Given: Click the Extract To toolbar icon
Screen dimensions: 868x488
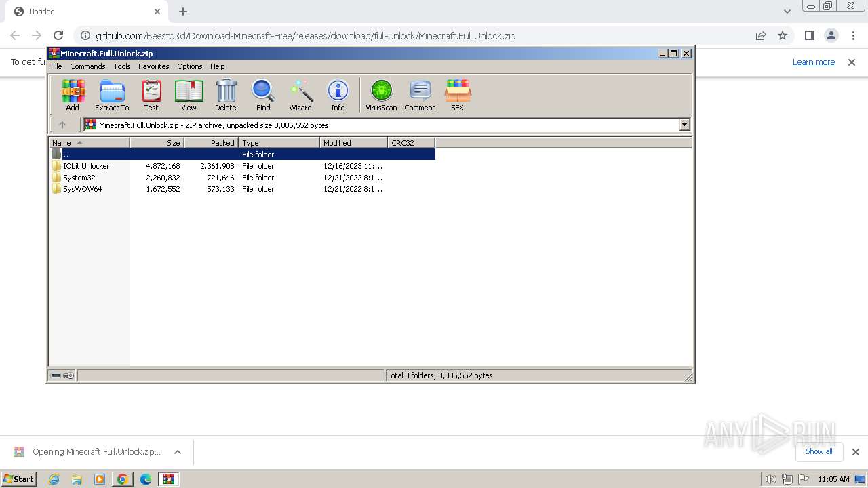Looking at the screenshot, I should tap(112, 96).
